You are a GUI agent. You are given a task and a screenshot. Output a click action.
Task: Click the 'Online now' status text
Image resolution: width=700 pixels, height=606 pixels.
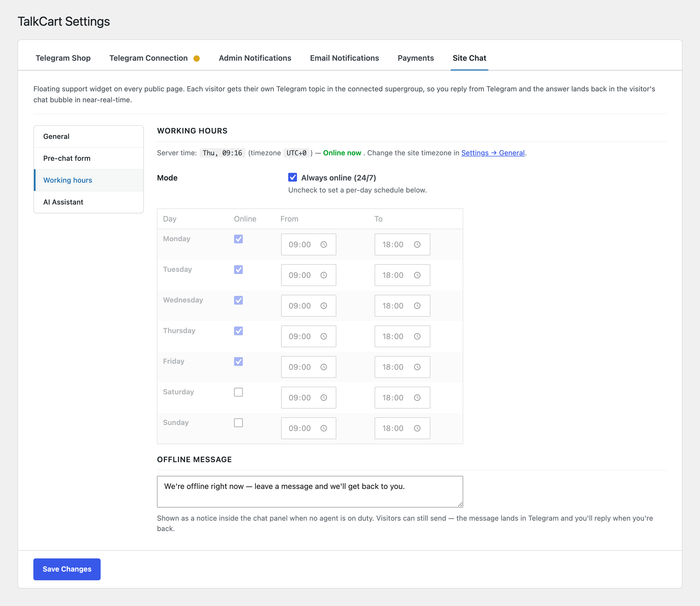(342, 153)
